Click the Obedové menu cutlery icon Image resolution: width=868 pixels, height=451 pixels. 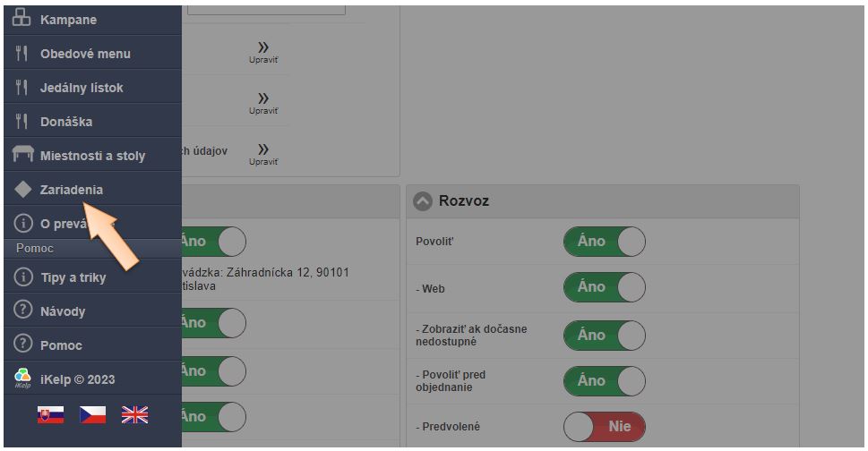22,54
